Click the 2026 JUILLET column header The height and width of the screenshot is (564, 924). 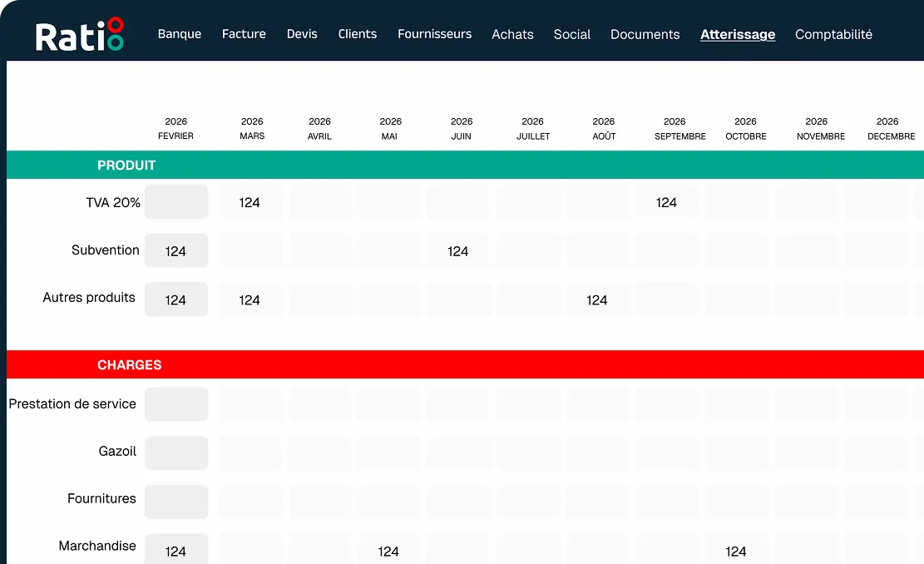(533, 128)
